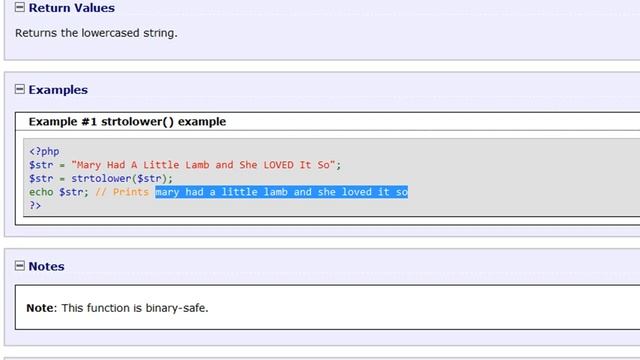The image size is (640, 360).
Task: Click the 'echo $str;' statement
Action: click(59, 192)
